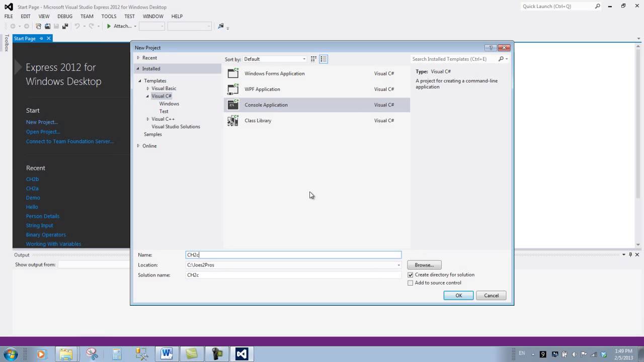Viewport: 644px width, 362px height.
Task: Click OK to create the project
Action: [458, 296]
